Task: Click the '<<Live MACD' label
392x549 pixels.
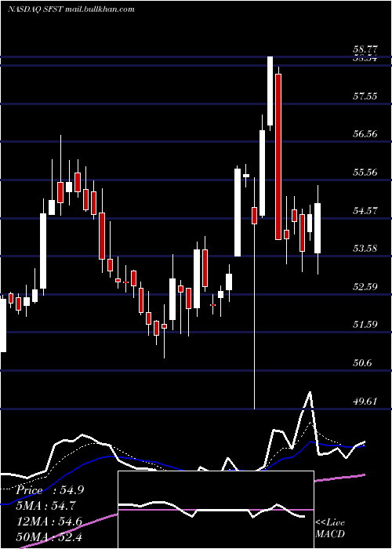Action: click(330, 529)
